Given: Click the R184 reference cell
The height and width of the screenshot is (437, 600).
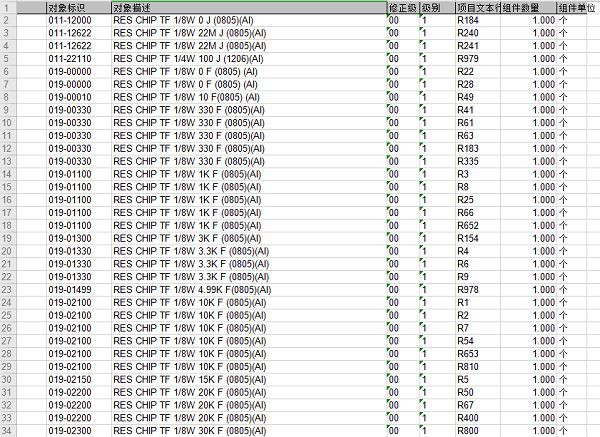Looking at the screenshot, I should pyautogui.click(x=467, y=20).
